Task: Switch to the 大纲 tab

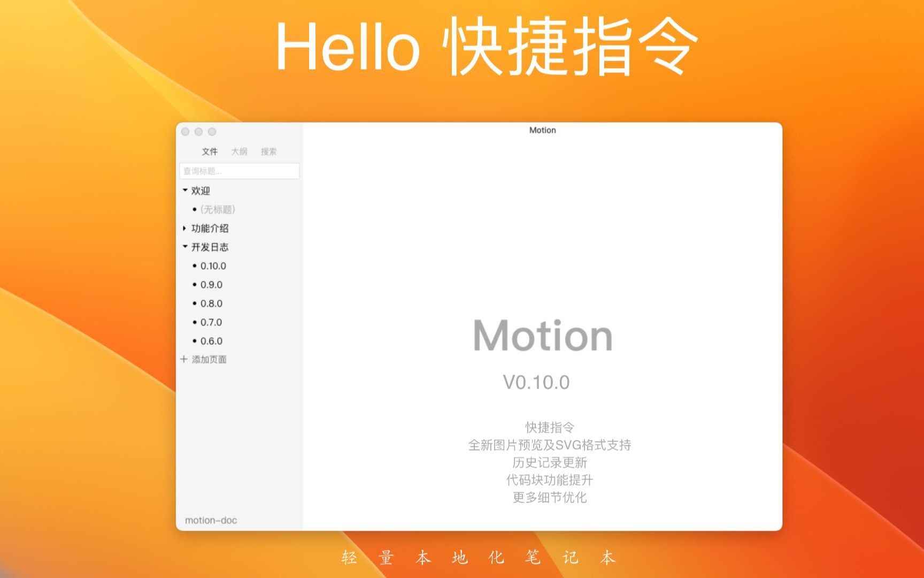Action: coord(240,151)
